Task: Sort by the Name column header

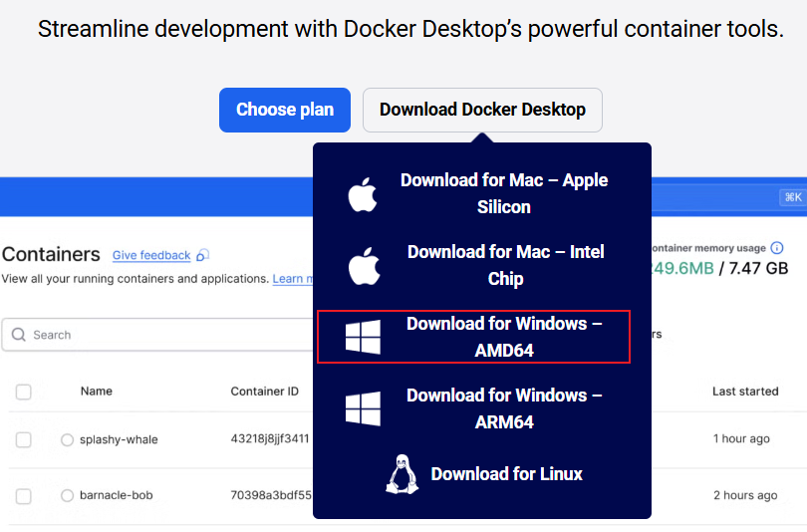Action: click(97, 392)
